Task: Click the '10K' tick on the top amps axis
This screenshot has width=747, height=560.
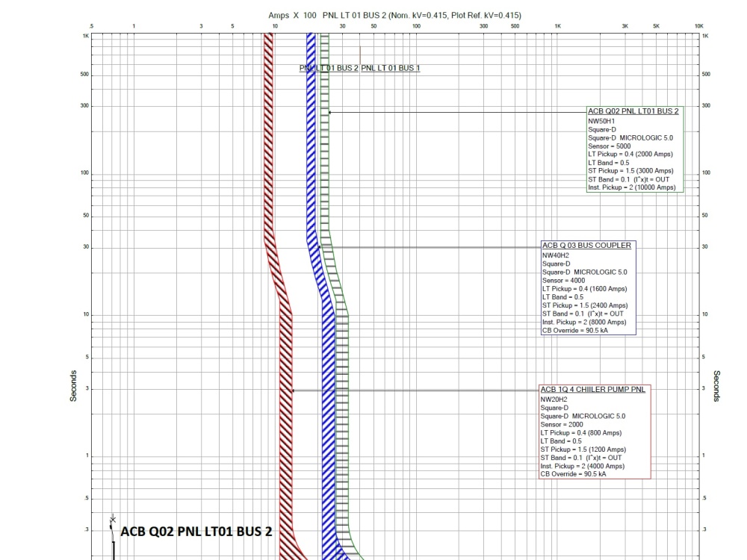Action: point(699,26)
